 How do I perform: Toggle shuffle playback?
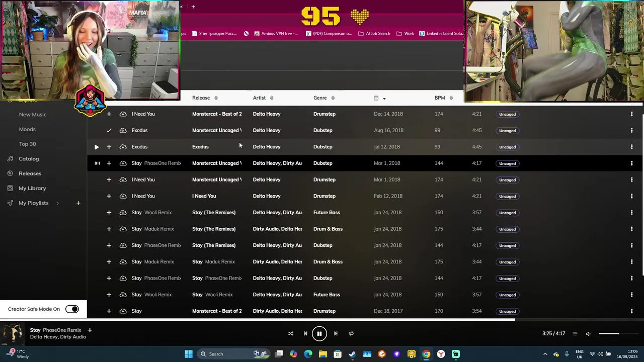coord(290,333)
